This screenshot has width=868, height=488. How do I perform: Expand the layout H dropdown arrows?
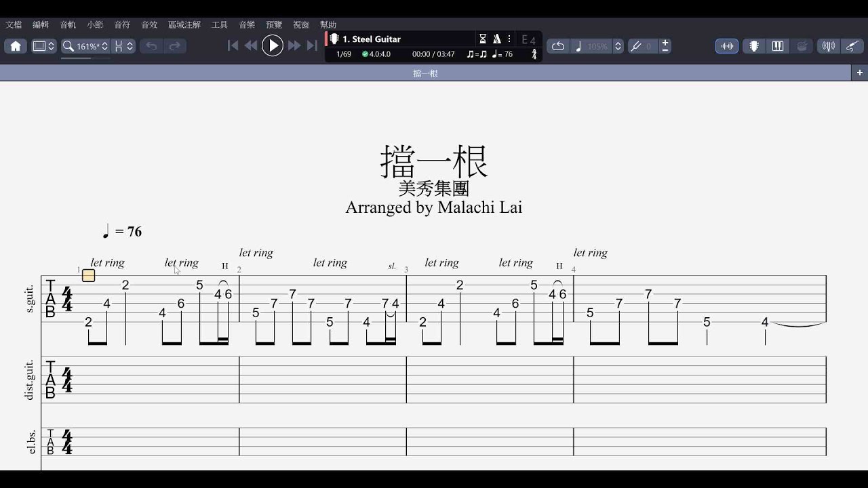click(130, 46)
